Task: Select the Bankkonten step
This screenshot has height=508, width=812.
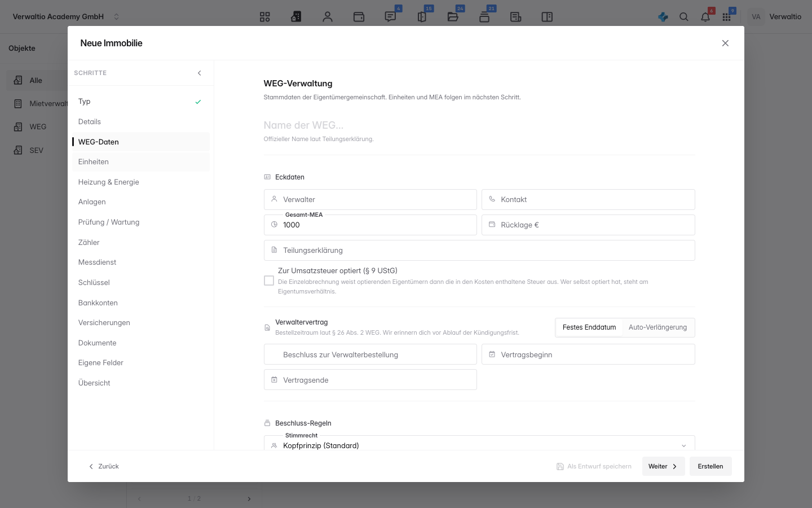Action: click(141, 303)
